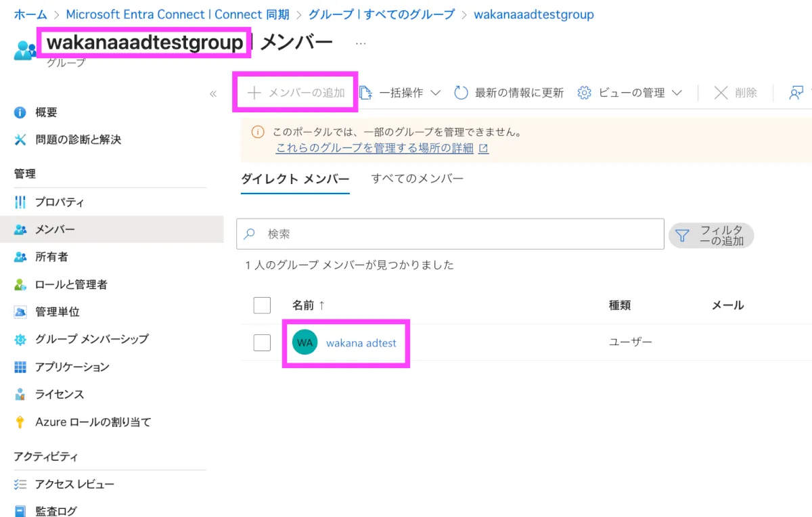The image size is (812, 517).
Task: Switch to ダイレクト メンバー tab
Action: coord(295,179)
